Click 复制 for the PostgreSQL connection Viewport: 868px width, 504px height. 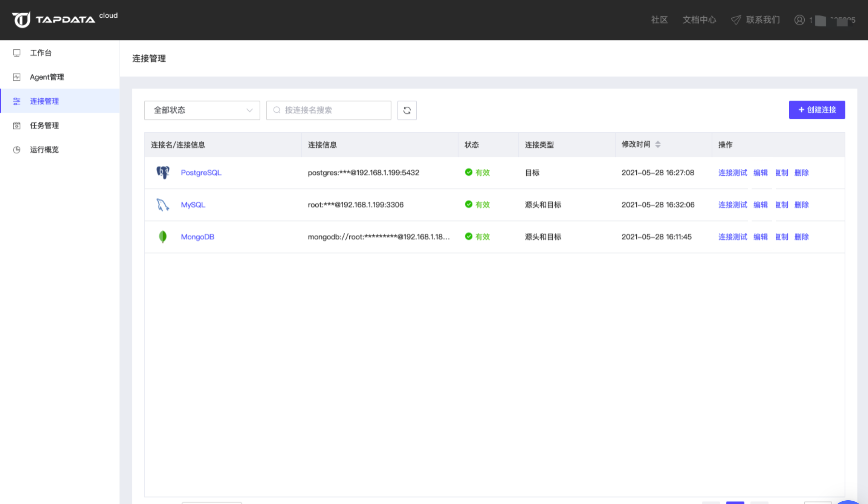point(782,173)
